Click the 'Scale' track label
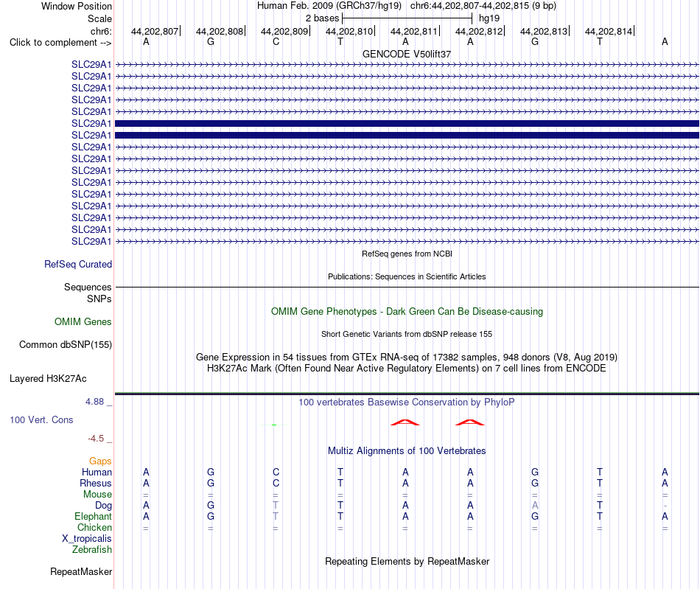Image resolution: width=700 pixels, height=589 pixels. tap(99, 18)
